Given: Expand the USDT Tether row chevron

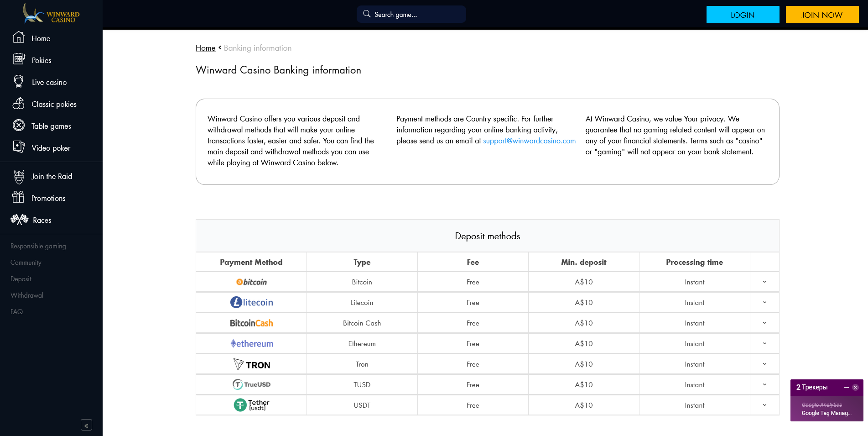Looking at the screenshot, I should coord(764,405).
